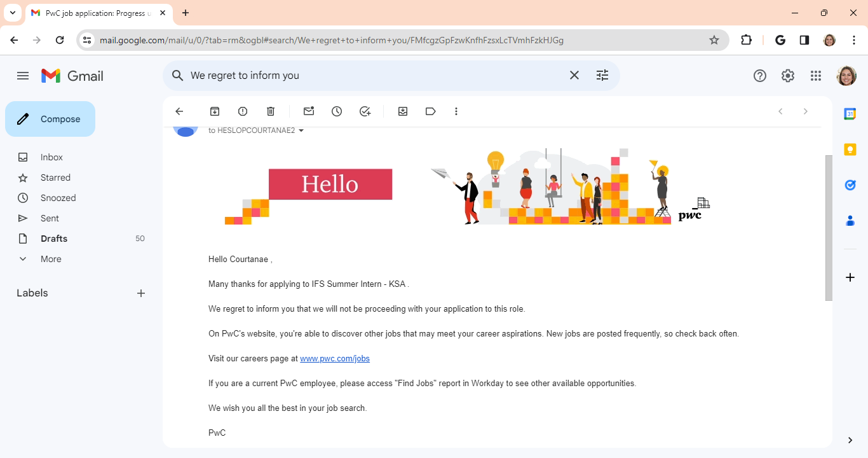The image size is (868, 458).
Task: Reload the page
Action: [x=60, y=40]
